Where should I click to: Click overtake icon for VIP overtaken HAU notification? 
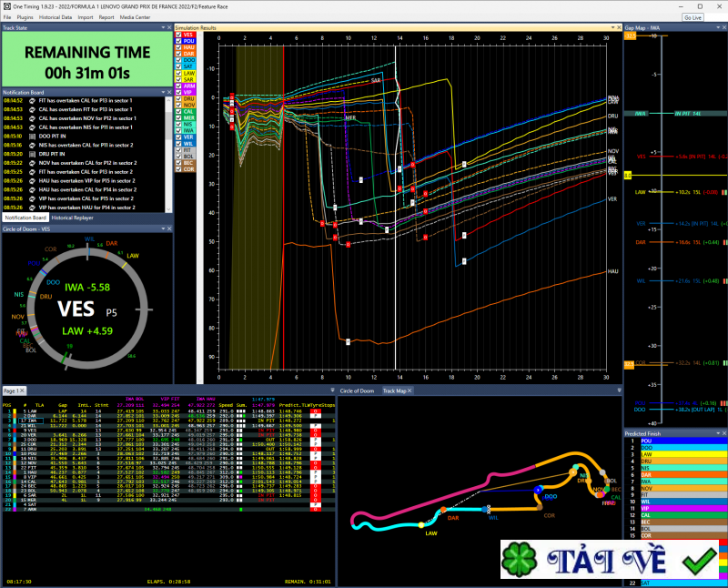pyautogui.click(x=33, y=208)
